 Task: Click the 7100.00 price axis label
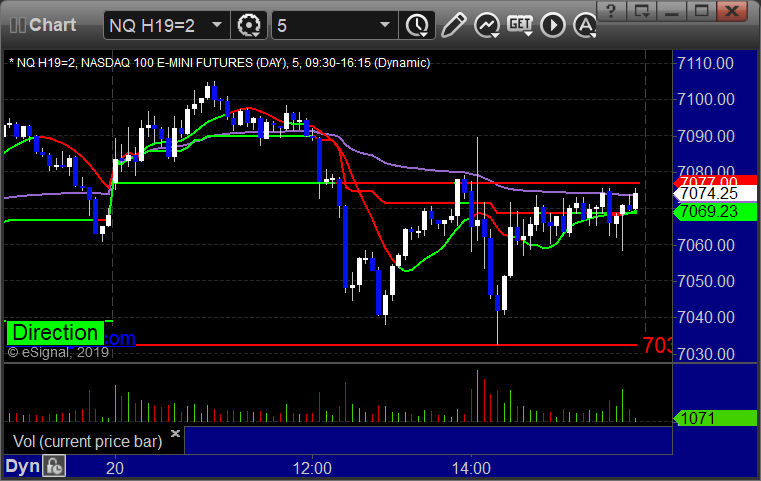[705, 100]
